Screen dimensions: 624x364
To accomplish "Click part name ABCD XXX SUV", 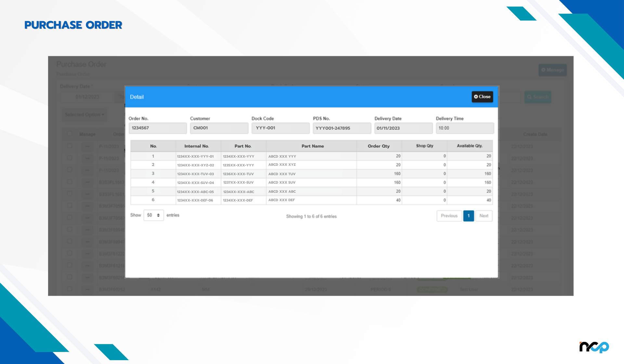I will pyautogui.click(x=282, y=182).
